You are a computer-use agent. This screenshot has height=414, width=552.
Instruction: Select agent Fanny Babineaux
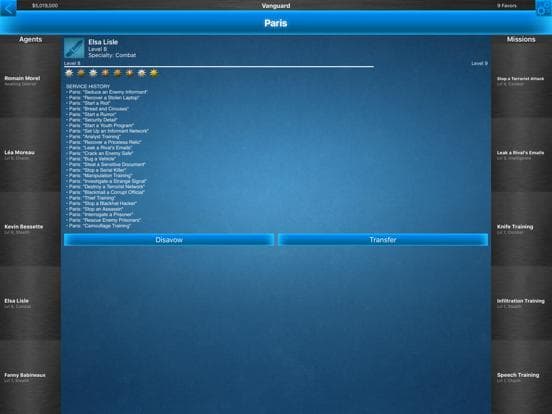30,377
